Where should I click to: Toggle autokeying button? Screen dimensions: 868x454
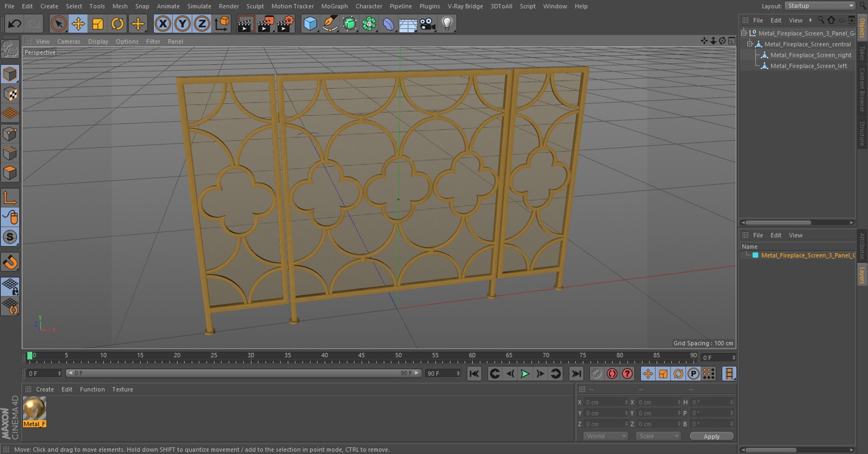[x=612, y=374]
